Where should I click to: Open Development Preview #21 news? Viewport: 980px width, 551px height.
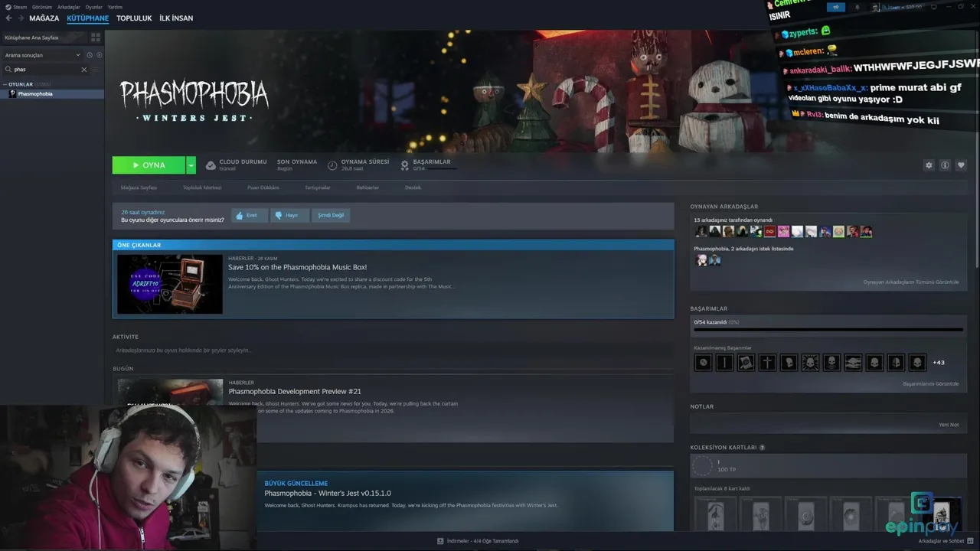tap(295, 391)
